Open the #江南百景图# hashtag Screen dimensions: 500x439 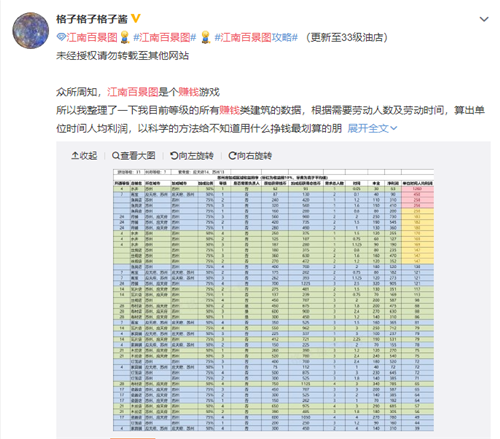[165, 37]
